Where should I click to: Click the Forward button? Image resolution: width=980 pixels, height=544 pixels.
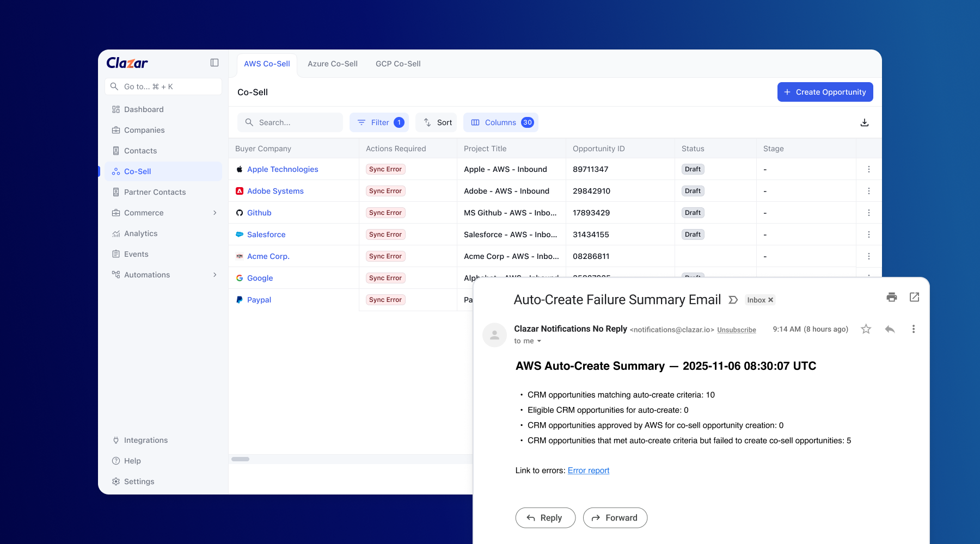click(615, 518)
